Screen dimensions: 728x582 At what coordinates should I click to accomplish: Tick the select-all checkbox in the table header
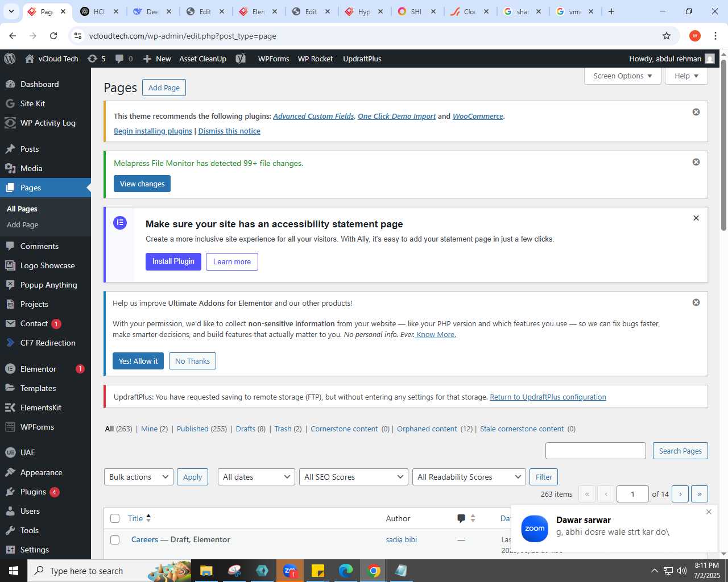coord(115,518)
